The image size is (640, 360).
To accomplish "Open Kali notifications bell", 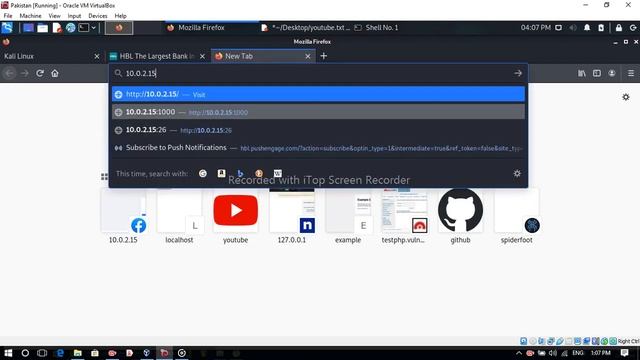I will (587, 28).
